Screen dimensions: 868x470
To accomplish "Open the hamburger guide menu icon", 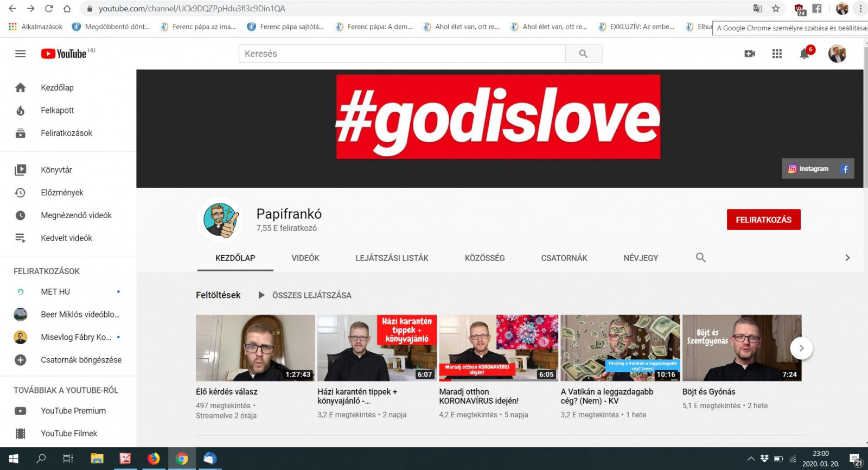I will 20,54.
